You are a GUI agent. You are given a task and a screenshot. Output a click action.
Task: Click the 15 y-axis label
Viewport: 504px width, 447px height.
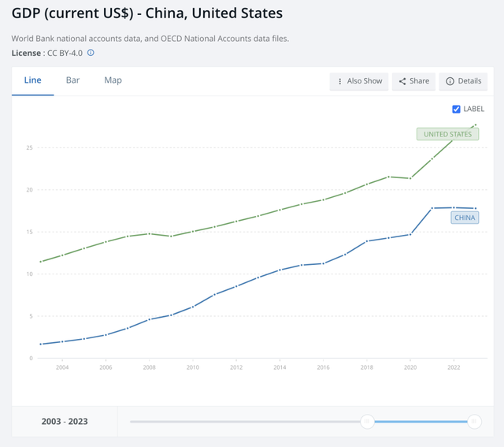click(30, 232)
